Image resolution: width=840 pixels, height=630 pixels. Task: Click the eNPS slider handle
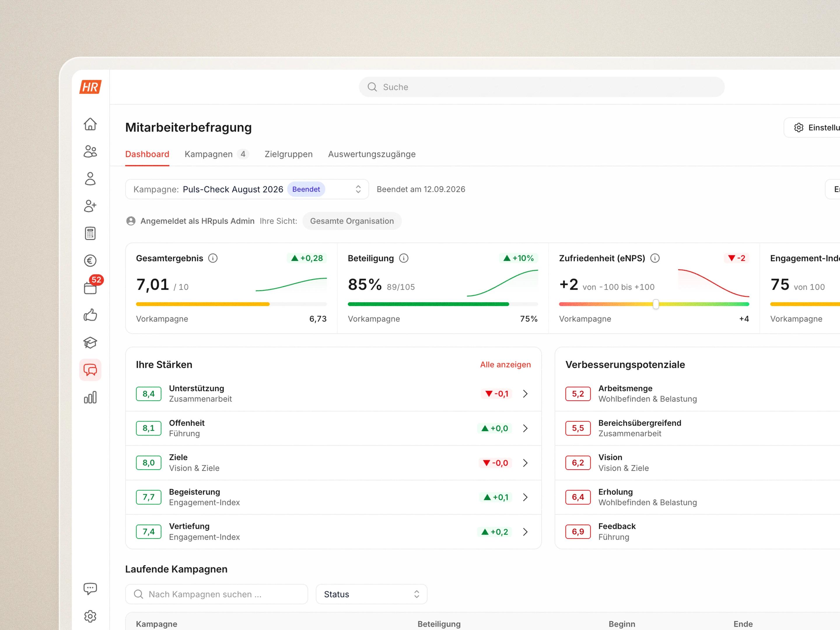[656, 304]
